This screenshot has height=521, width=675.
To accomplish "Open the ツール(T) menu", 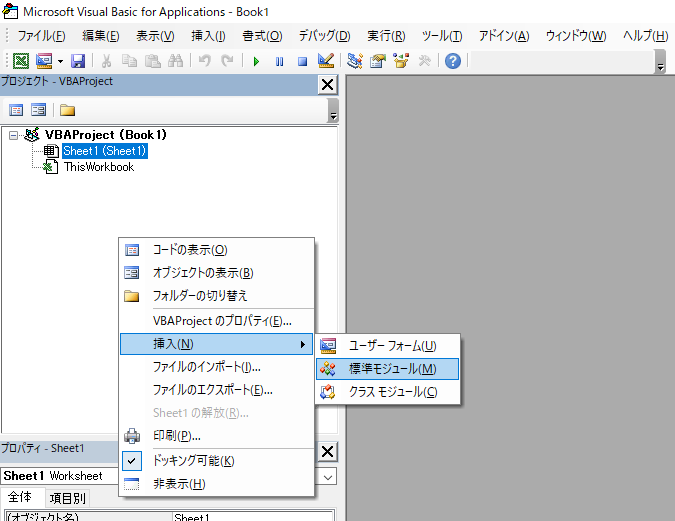I will pyautogui.click(x=442, y=36).
